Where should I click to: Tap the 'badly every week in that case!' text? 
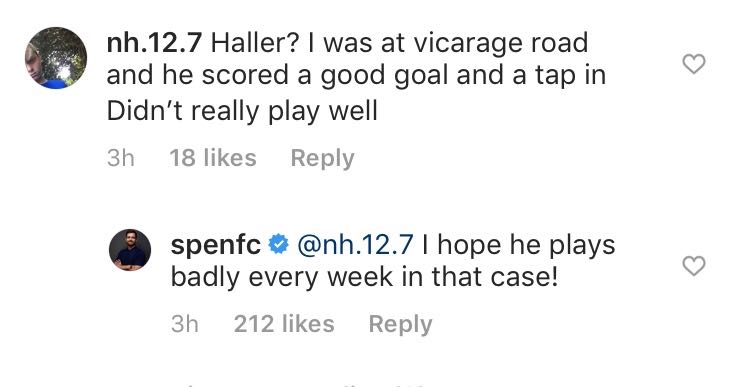pyautogui.click(x=364, y=277)
